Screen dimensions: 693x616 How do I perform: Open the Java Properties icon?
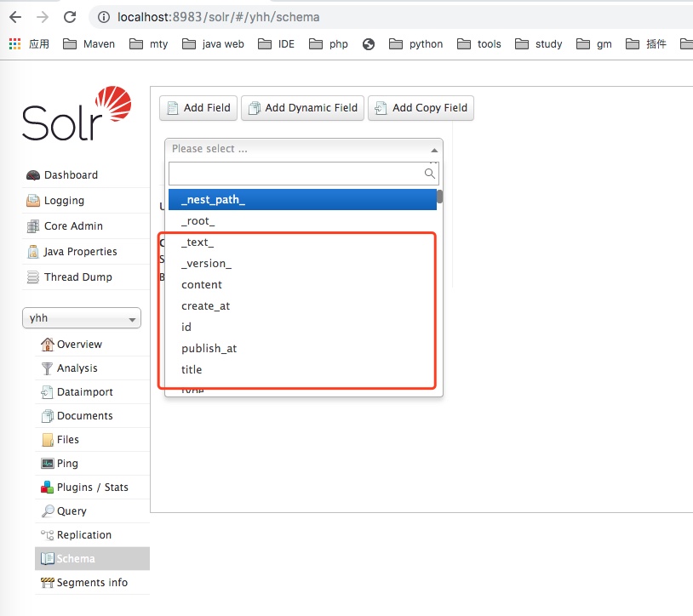point(33,252)
